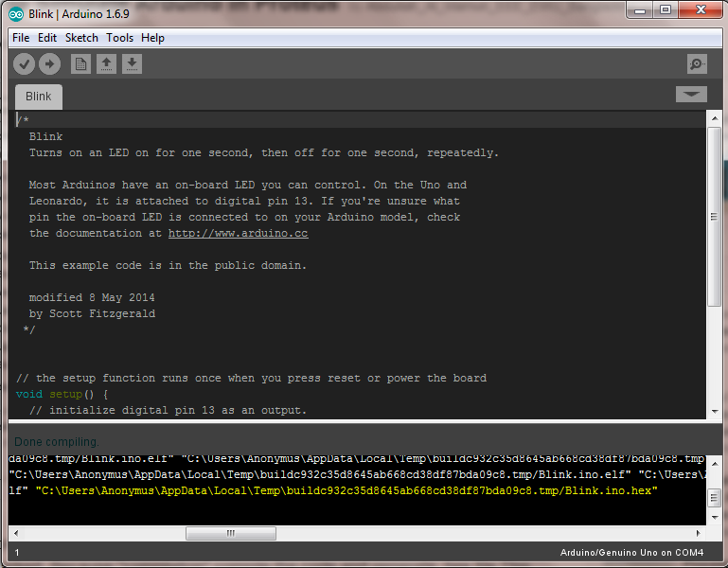Screen dimensions: 728x568
Task: Select the Blink sketch tab
Action: pyautogui.click(x=39, y=97)
